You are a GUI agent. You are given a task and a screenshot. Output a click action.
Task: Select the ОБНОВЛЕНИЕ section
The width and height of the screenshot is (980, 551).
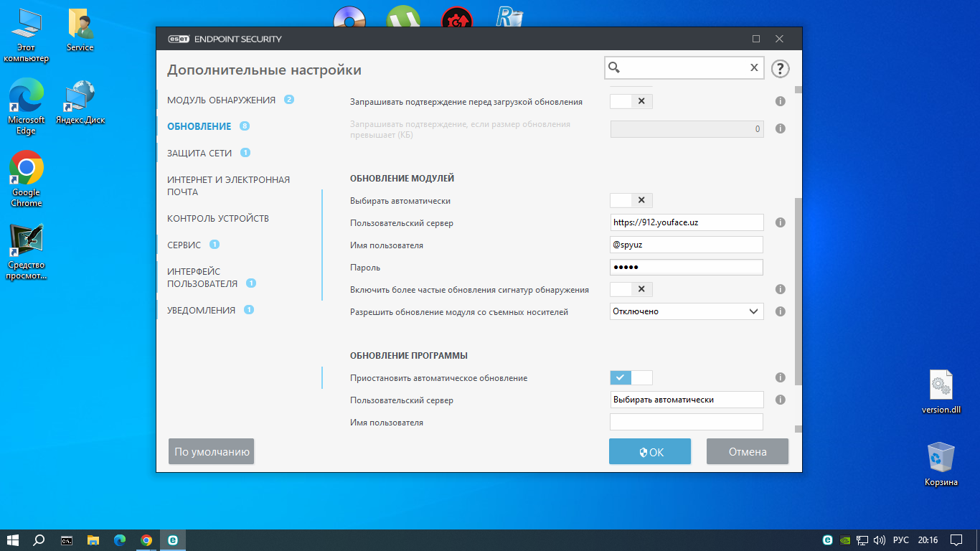(x=199, y=126)
